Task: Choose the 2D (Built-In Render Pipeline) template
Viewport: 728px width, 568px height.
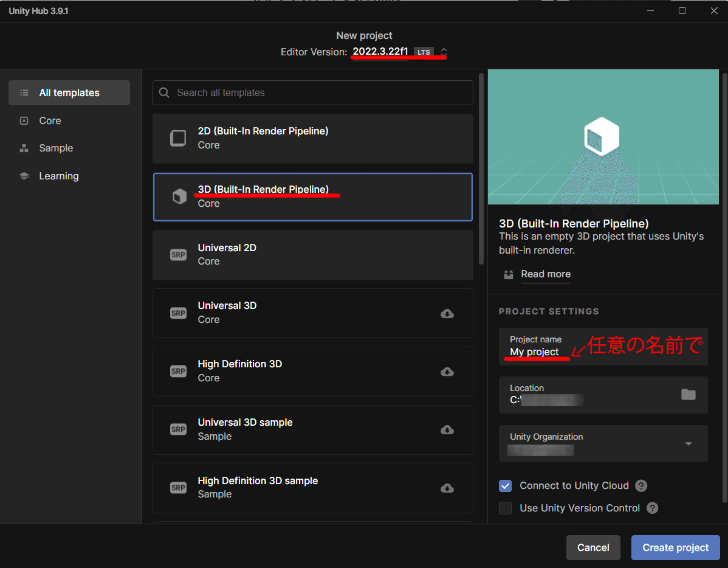Action: coord(313,139)
